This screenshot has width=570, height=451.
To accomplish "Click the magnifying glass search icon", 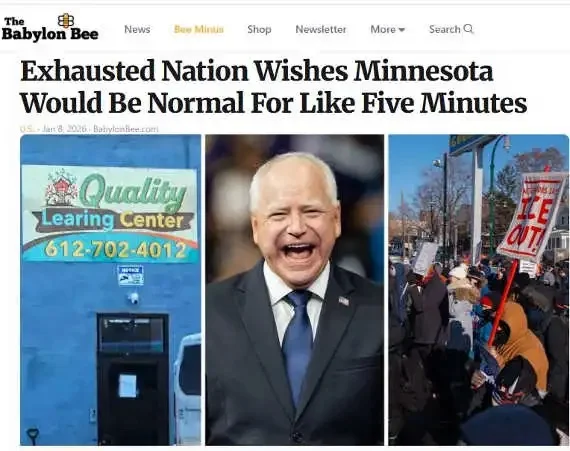I will 469,29.
